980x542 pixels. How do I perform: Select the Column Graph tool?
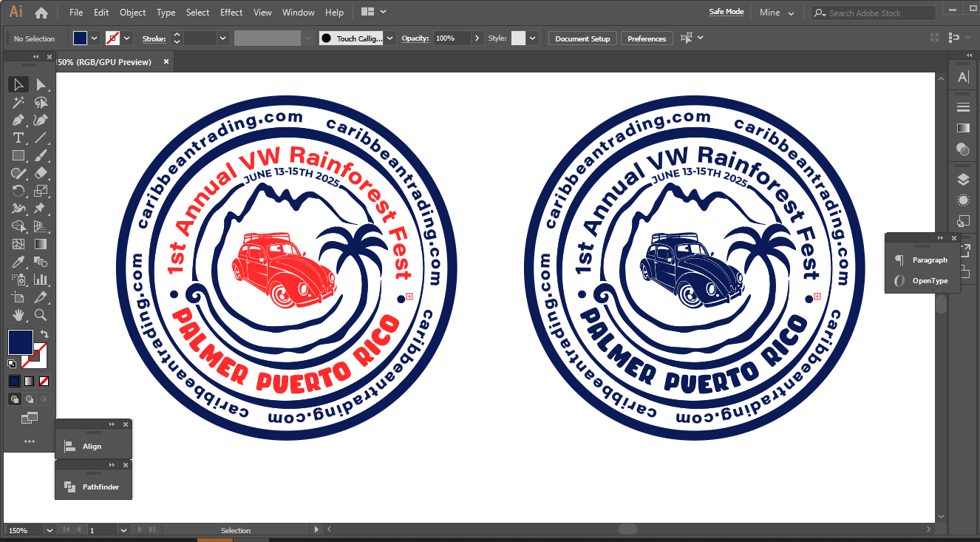click(41, 280)
